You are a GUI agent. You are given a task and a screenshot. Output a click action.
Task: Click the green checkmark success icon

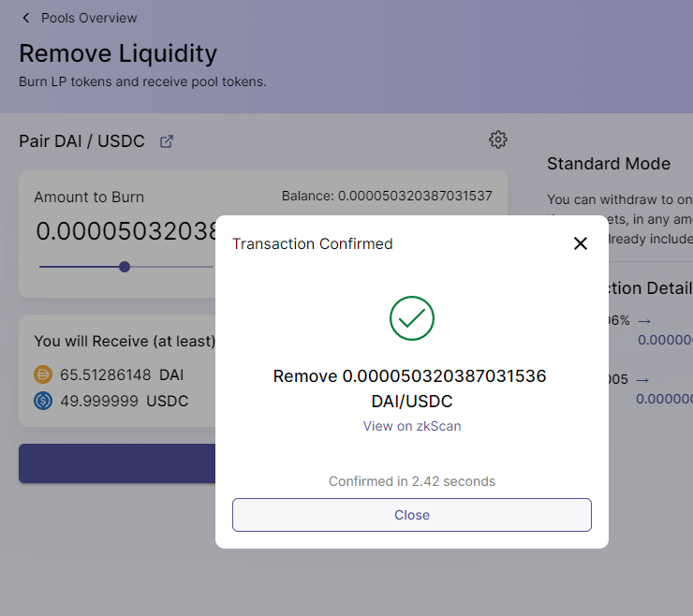[x=412, y=318]
